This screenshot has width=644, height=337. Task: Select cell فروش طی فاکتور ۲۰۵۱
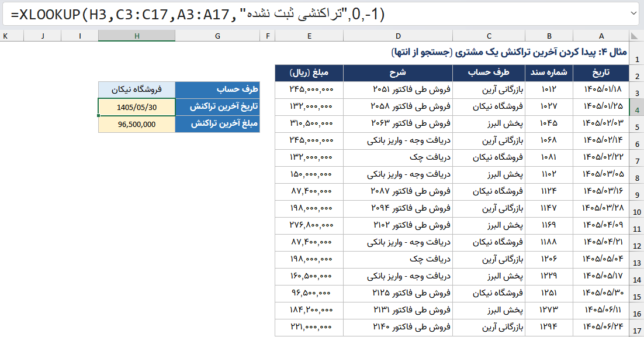(x=398, y=90)
